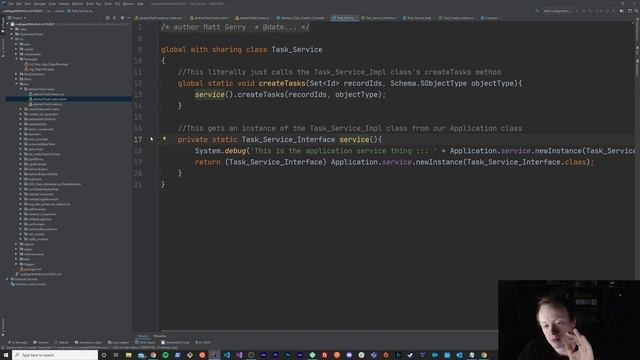Viewport: 640px width, 360px height.
Task: Click the createTasks method name
Action: 282,83
